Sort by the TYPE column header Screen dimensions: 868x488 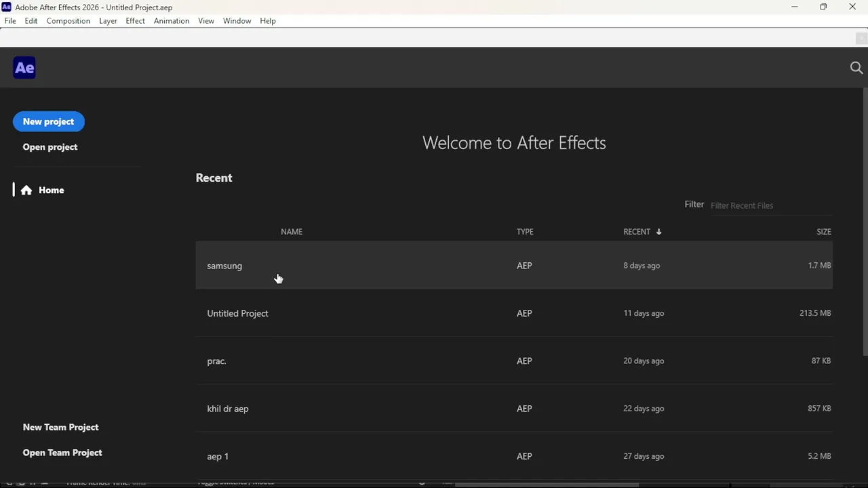525,232
